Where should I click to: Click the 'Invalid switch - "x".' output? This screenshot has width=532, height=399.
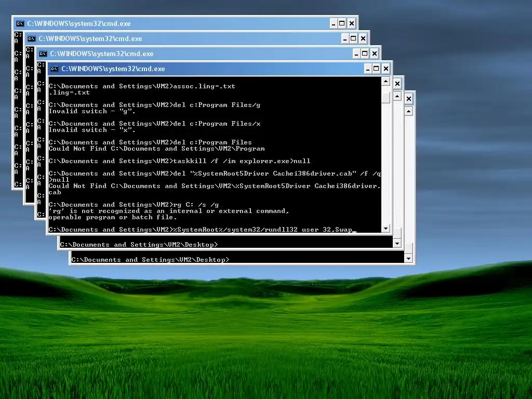(x=92, y=130)
